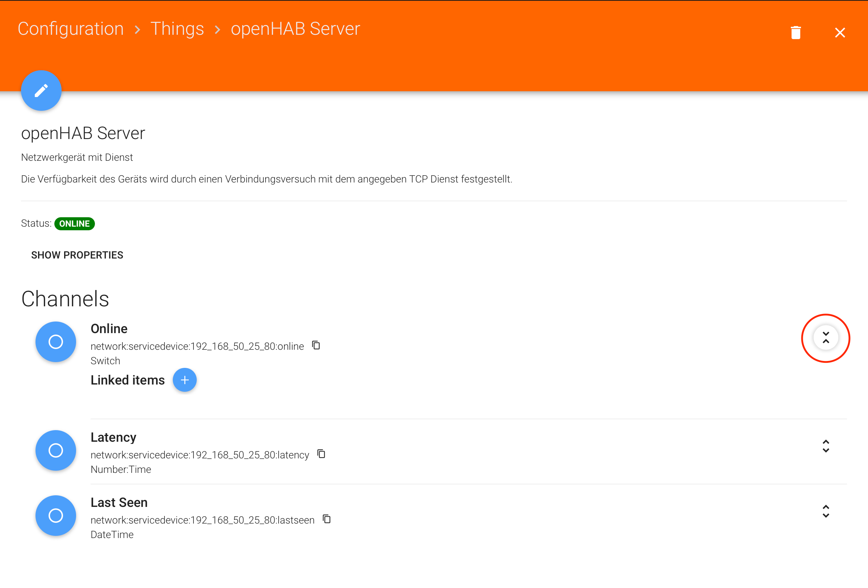Click openHAB Server breadcrumb
The width and height of the screenshot is (868, 588).
click(295, 29)
